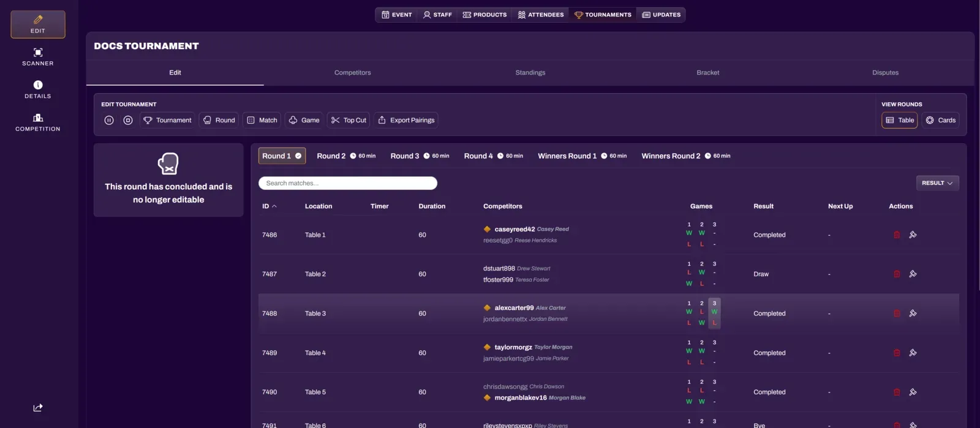
Task: Open Details in the left sidebar
Action: coord(38,89)
